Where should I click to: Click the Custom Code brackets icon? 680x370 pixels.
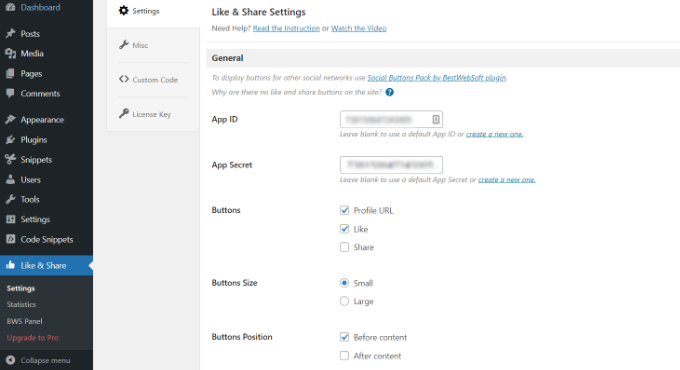[124, 79]
